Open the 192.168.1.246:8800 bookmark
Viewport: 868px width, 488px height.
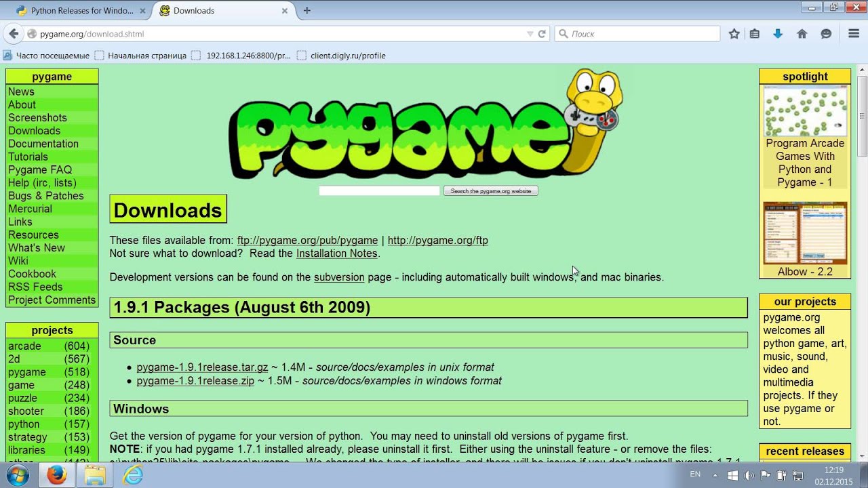point(241,56)
